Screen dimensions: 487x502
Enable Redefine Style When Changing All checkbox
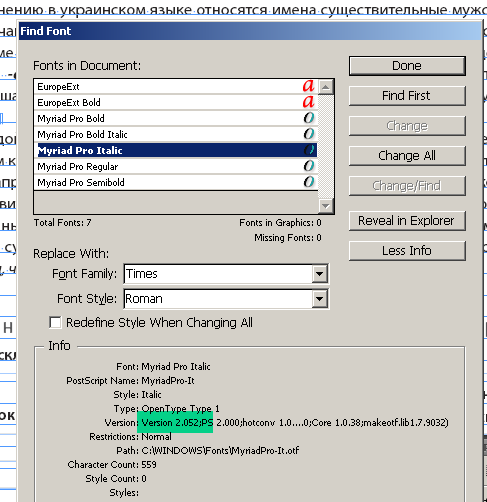[55, 323]
